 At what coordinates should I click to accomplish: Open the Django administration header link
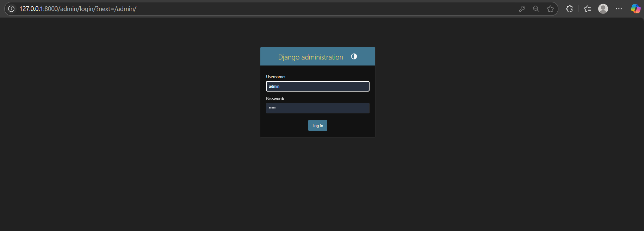[x=310, y=57]
